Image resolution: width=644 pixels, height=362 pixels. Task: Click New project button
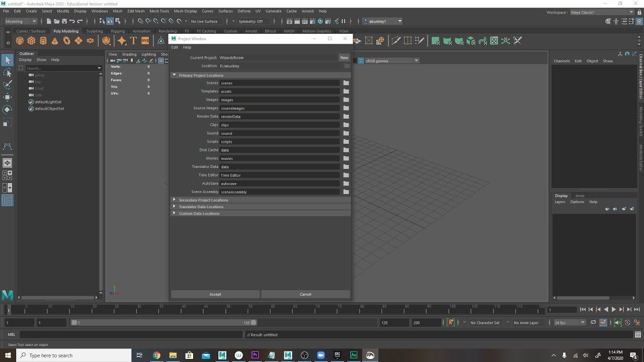344,58
